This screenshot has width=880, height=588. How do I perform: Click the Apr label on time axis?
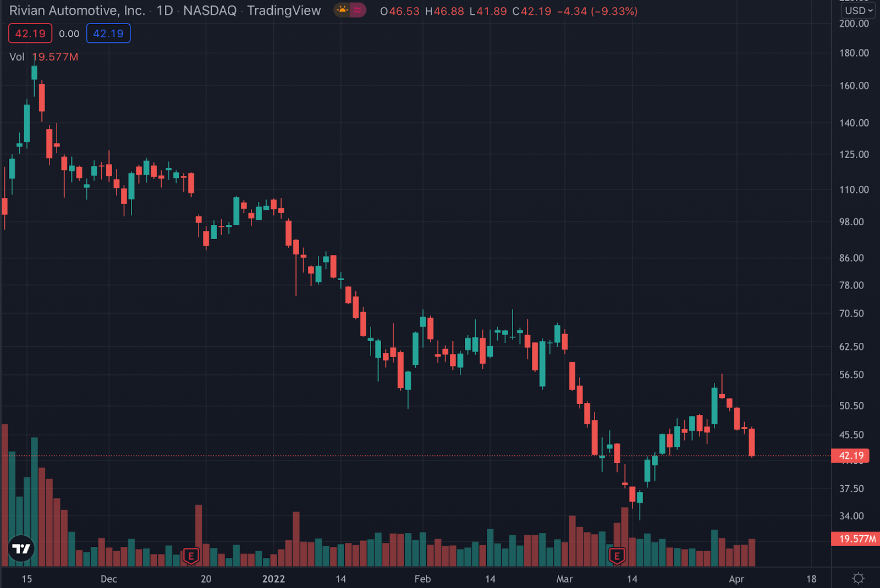click(736, 579)
